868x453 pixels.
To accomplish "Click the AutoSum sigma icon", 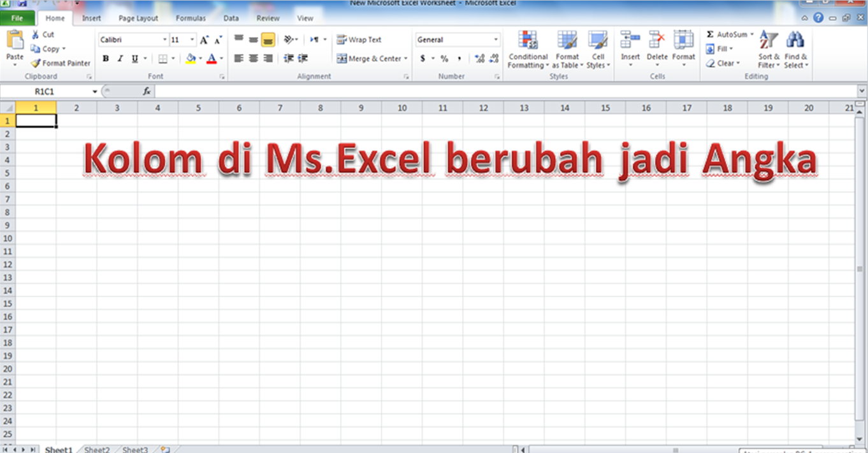I will [710, 34].
